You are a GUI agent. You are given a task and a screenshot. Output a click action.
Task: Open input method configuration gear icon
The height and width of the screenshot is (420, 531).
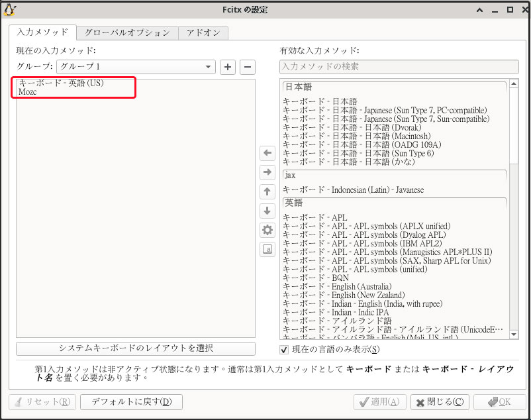point(267,230)
